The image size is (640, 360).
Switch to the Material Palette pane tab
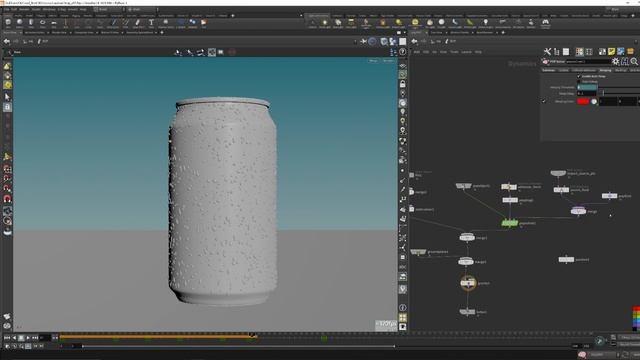[x=459, y=33]
